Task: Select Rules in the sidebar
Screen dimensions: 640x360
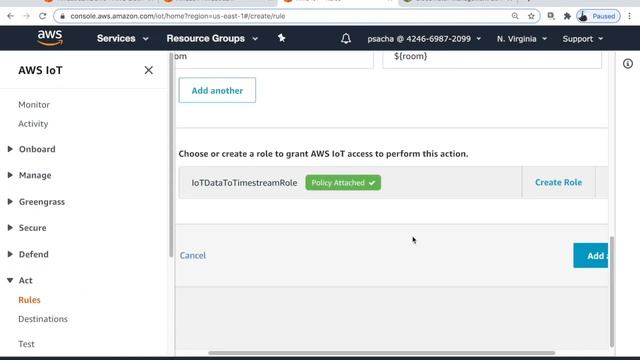Action: point(29,300)
